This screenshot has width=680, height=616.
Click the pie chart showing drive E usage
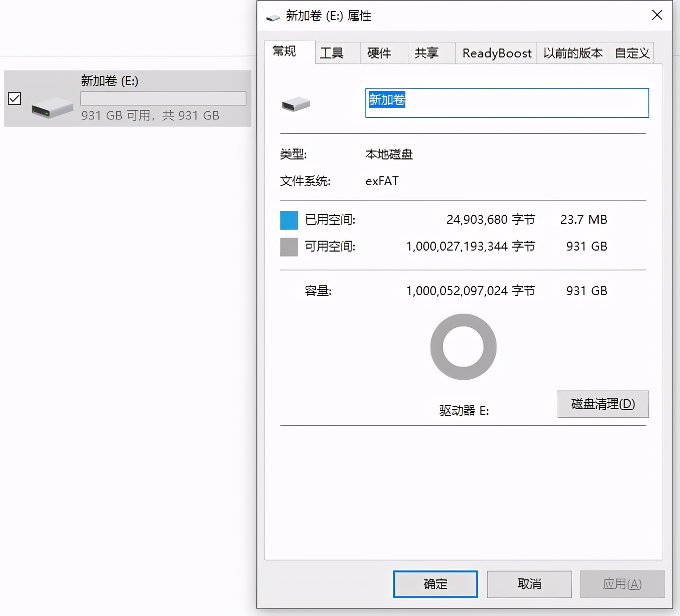click(463, 347)
